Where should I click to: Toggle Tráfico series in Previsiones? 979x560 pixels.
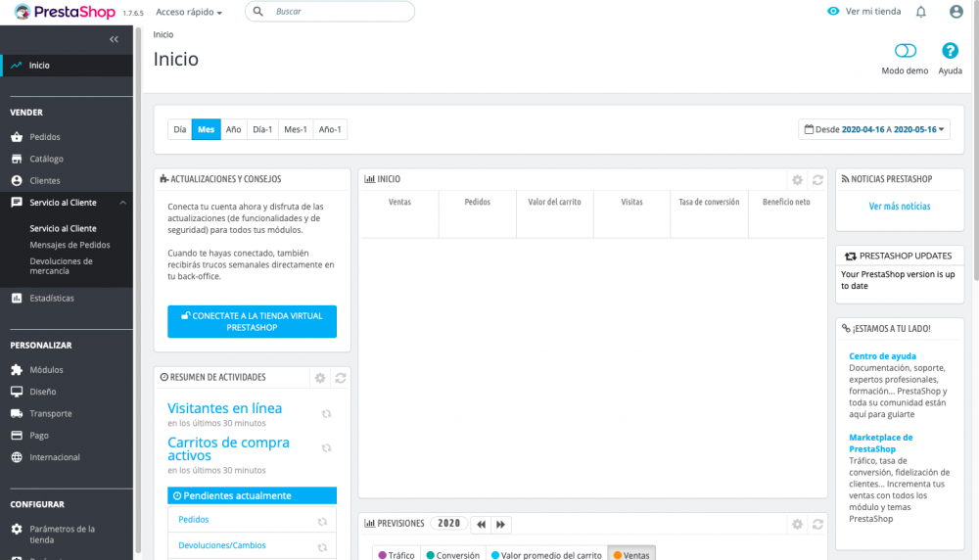pyautogui.click(x=396, y=555)
